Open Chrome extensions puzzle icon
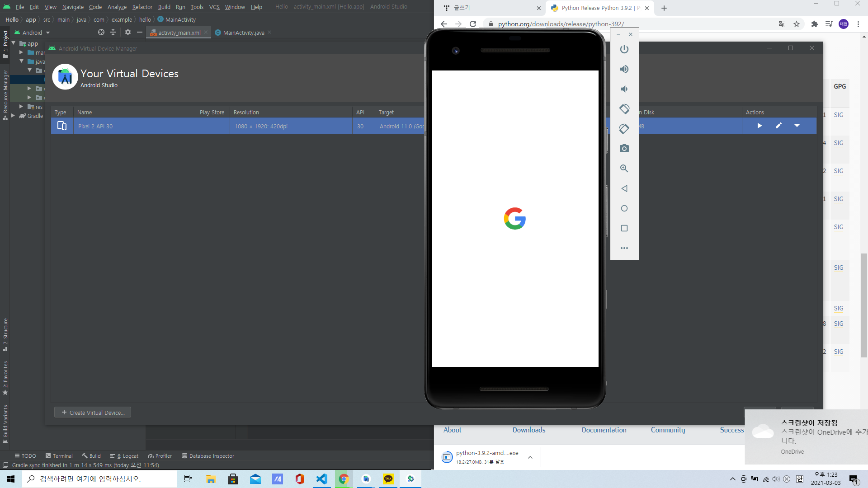Screen dimensions: 868x488 (815, 24)
